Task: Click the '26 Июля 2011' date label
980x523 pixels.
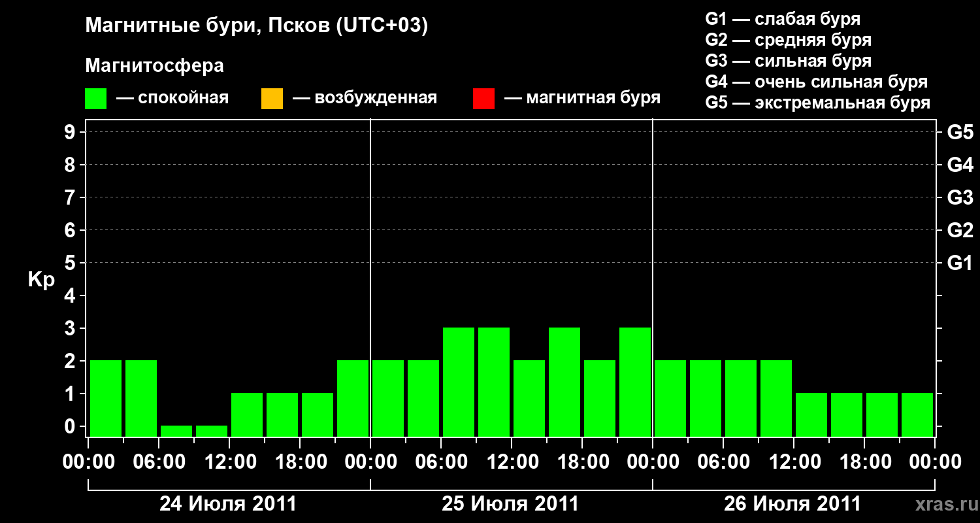Action: pos(792,504)
